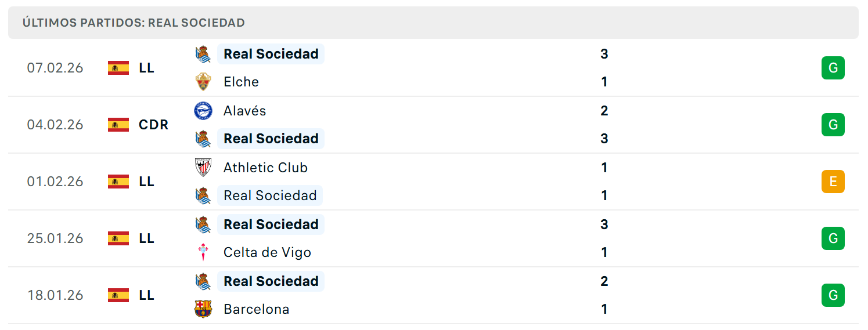Click the orange E draw result badge
Screen dimensions: 868x330
tap(833, 182)
